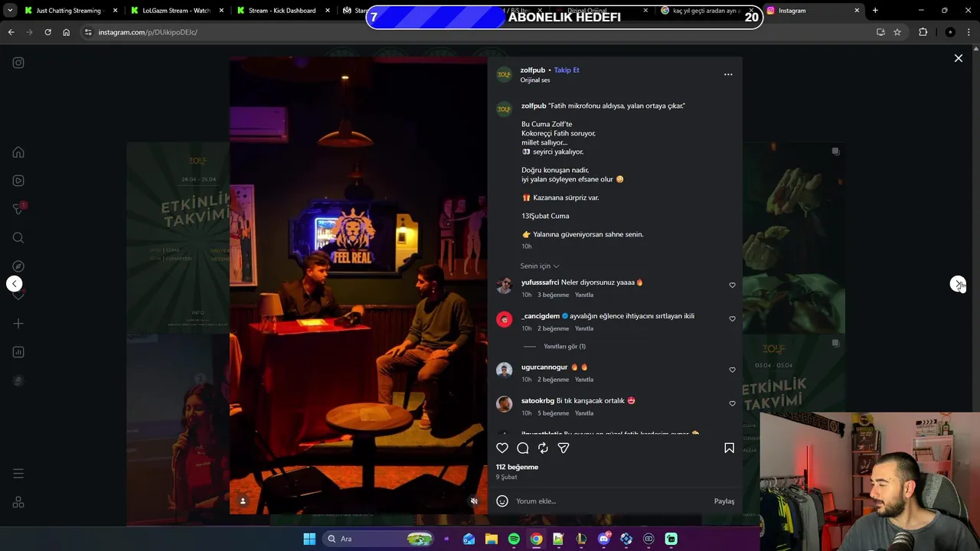Open the browser home page button
The width and height of the screenshot is (980, 551).
click(x=67, y=32)
